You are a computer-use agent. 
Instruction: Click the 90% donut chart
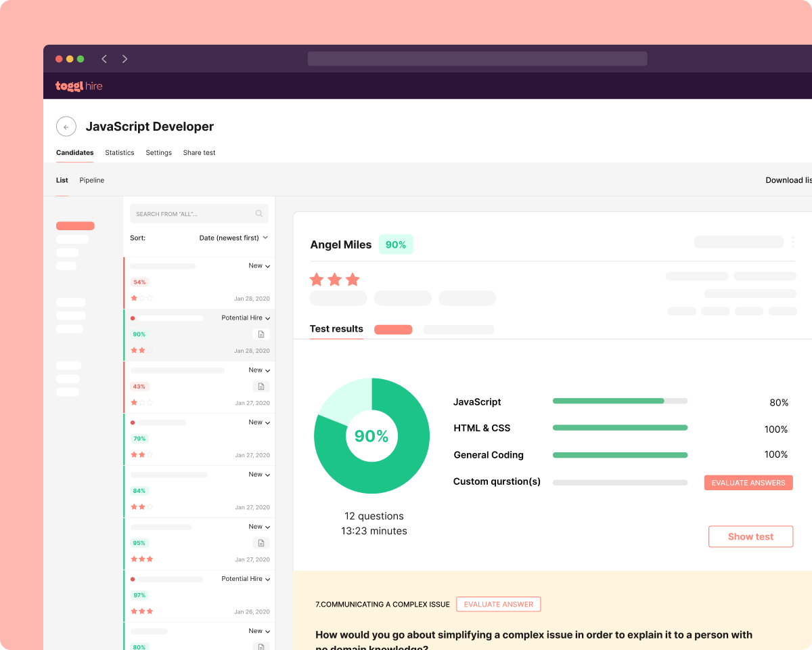coord(371,436)
